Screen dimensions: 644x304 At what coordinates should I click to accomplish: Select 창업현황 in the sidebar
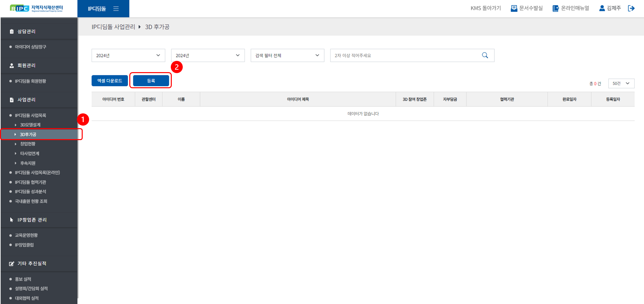coord(28,144)
